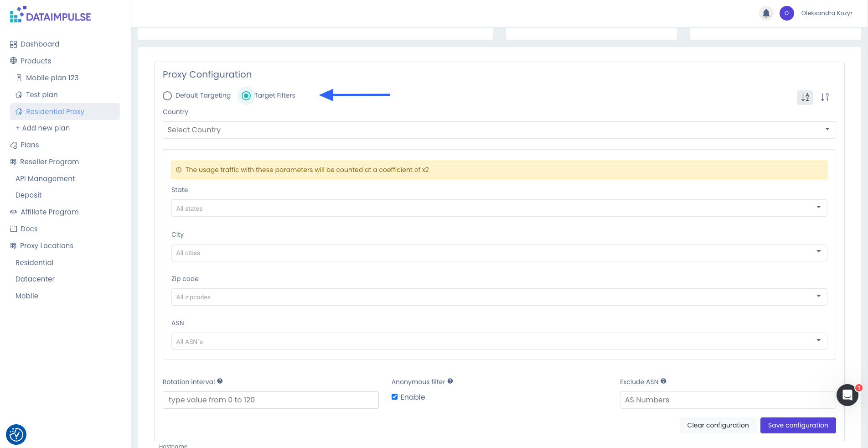The width and height of the screenshot is (868, 448).
Task: Open the All states dropdown
Action: (x=499, y=208)
